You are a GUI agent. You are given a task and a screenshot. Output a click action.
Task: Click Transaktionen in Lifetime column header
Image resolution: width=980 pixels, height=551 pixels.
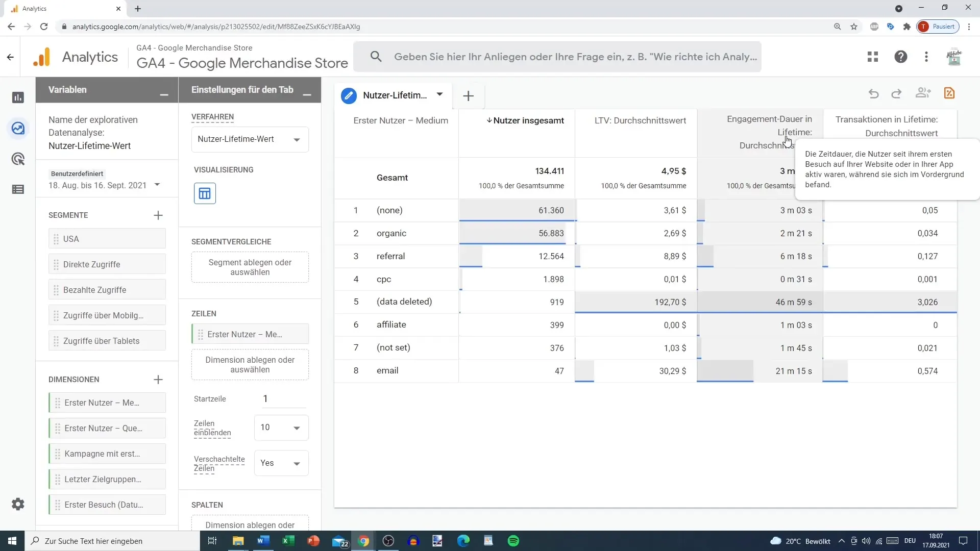tap(887, 127)
